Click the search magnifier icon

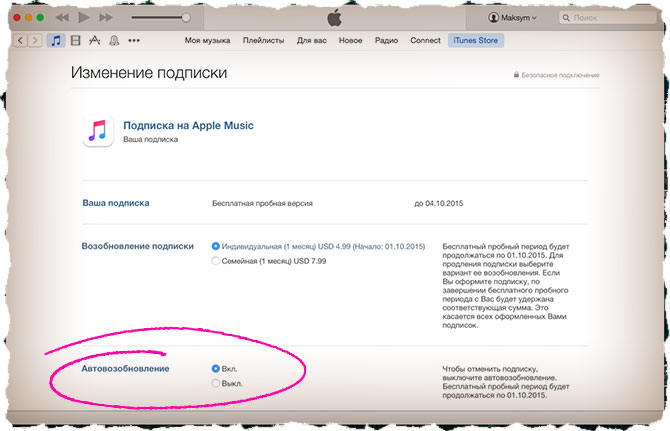(566, 18)
